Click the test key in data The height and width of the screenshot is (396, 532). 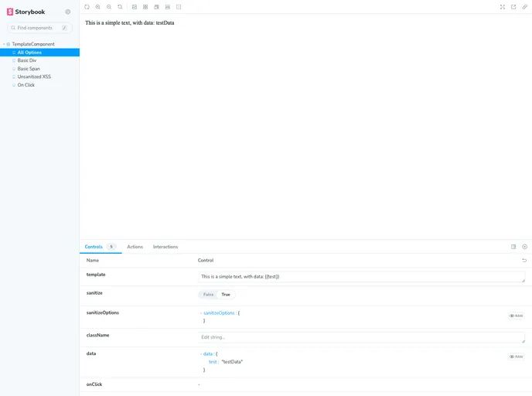(213, 362)
